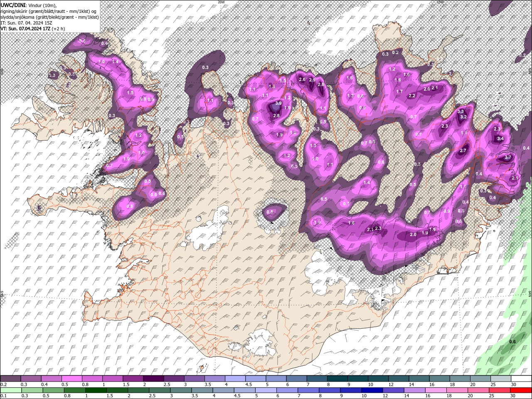Click the 3.7 snowfall value on map
The image size is (532, 399).
click(x=508, y=158)
